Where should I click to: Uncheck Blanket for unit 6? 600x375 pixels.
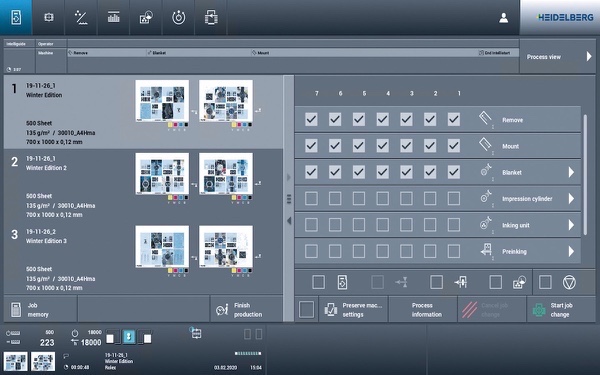[335, 172]
